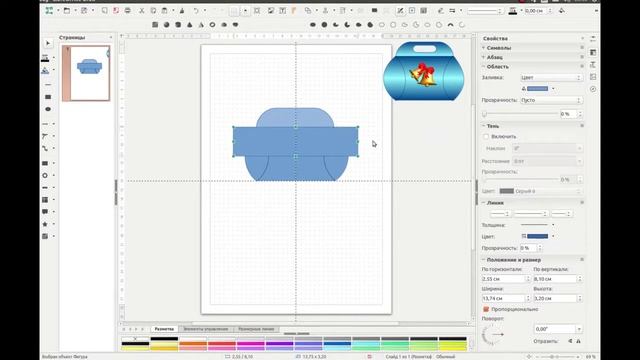Select the rectangle tool in left toolbar
640x360 pixels.
48,97
